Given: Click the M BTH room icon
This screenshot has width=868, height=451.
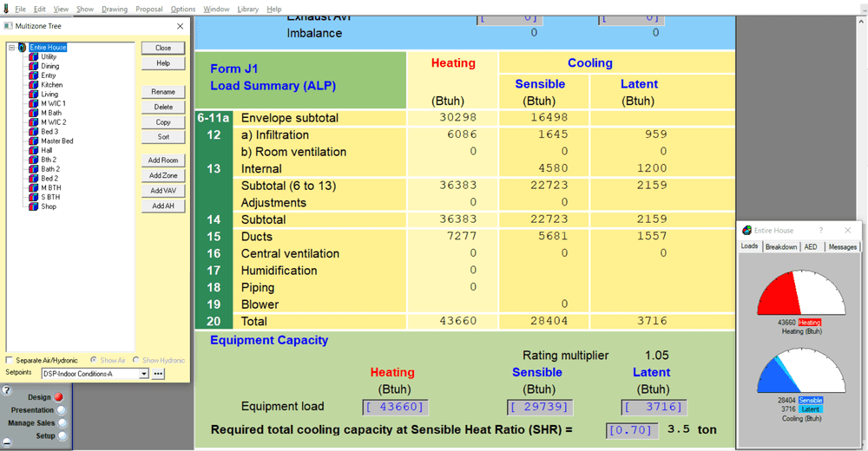Looking at the screenshot, I should (34, 187).
